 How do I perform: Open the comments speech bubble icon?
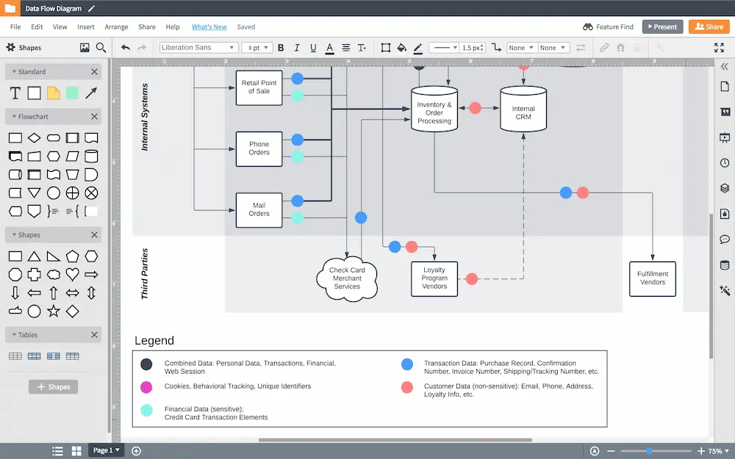point(725,240)
